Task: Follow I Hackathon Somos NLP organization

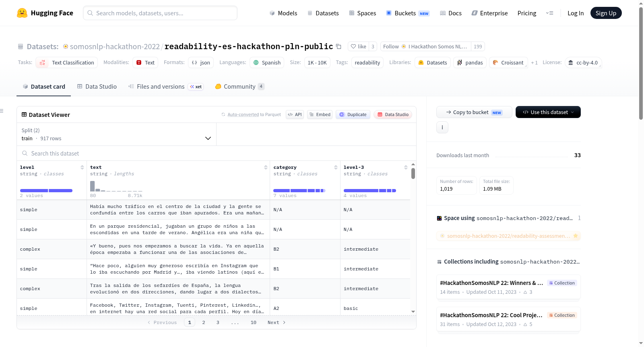Action: (x=426, y=46)
